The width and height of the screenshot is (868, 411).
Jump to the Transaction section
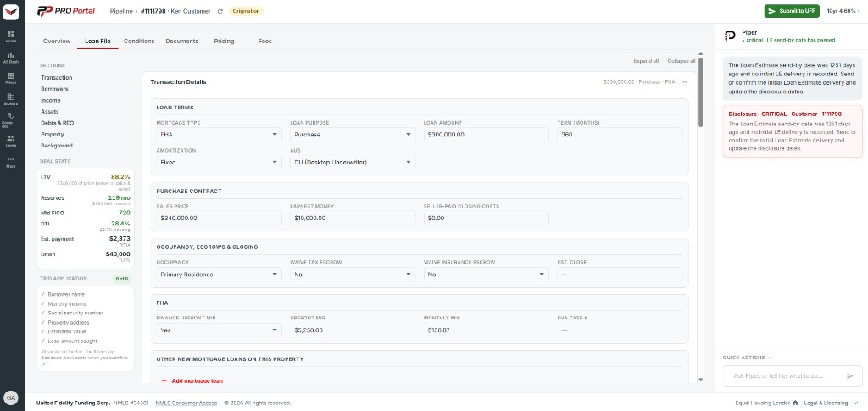click(57, 78)
